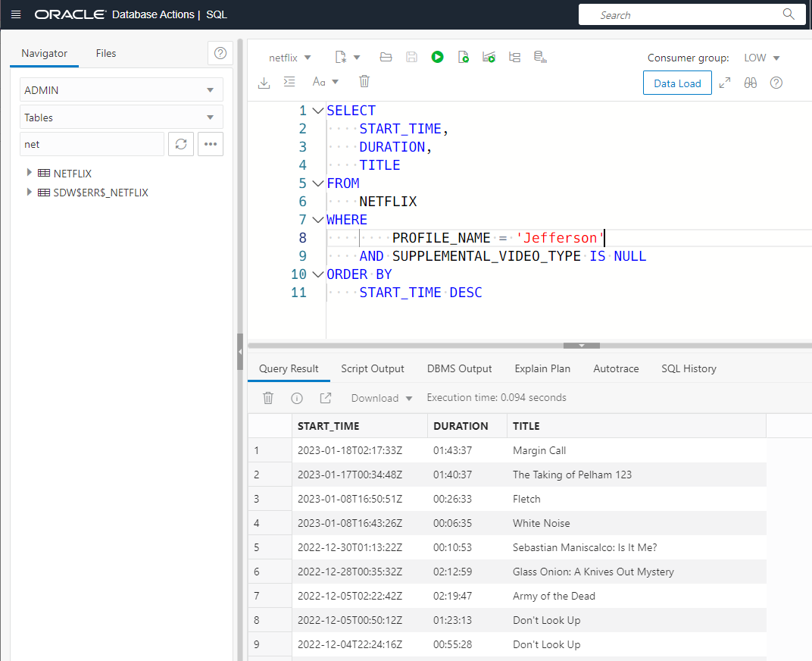Select start time '2023-01-17T00:34:48Z' cell
The width and height of the screenshot is (812, 661).
(360, 475)
